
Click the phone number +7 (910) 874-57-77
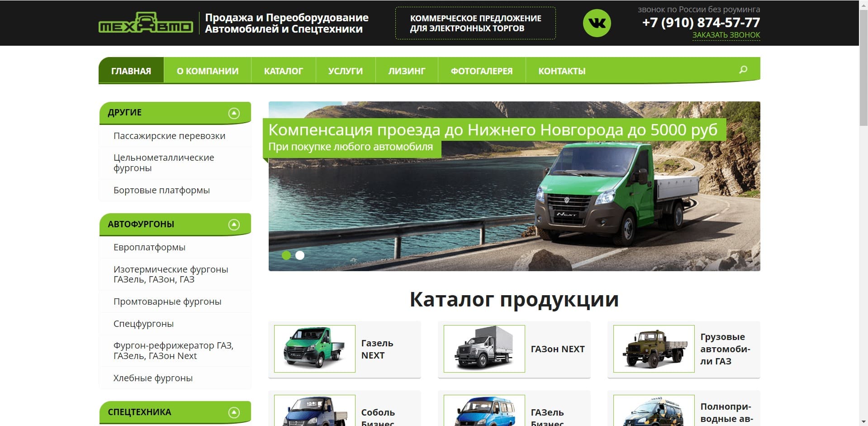click(x=701, y=22)
